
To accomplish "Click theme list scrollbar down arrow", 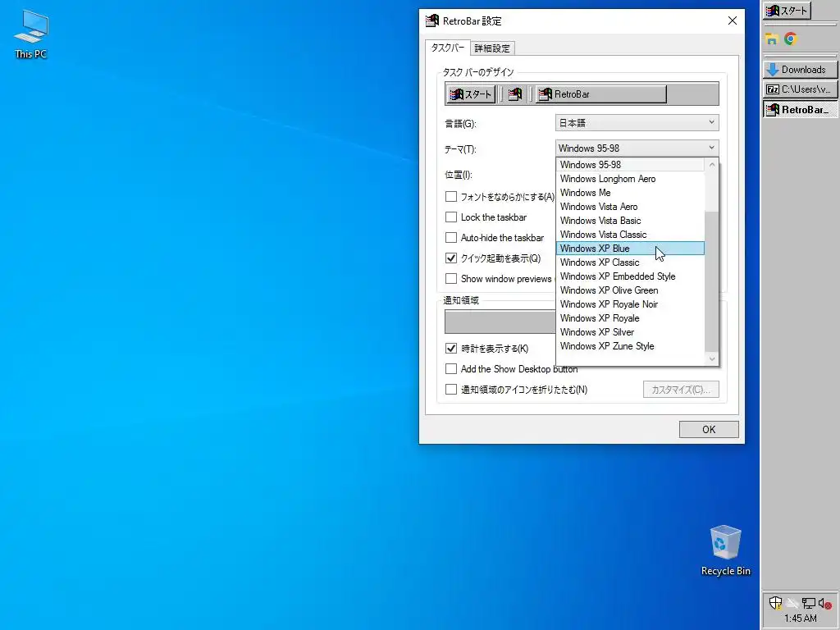I will click(712, 359).
